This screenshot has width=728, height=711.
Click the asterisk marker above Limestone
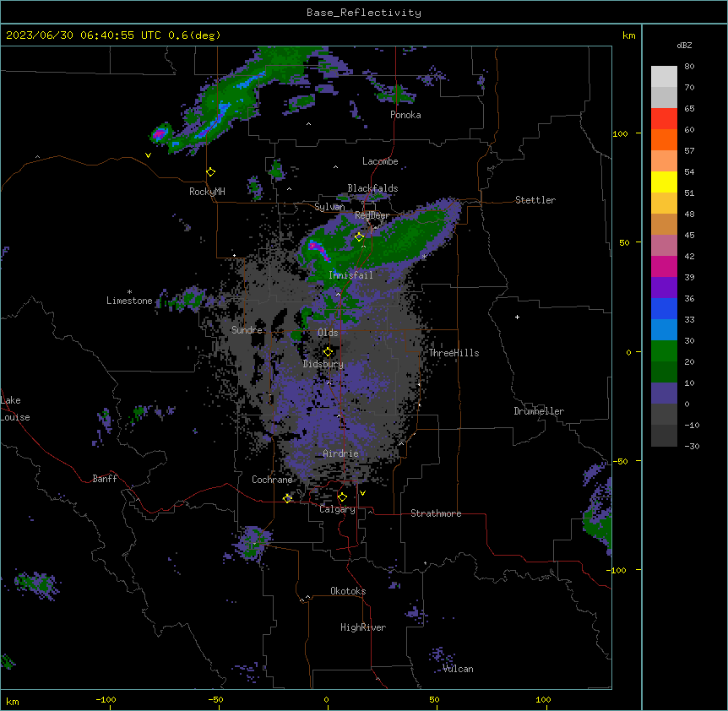(x=129, y=292)
